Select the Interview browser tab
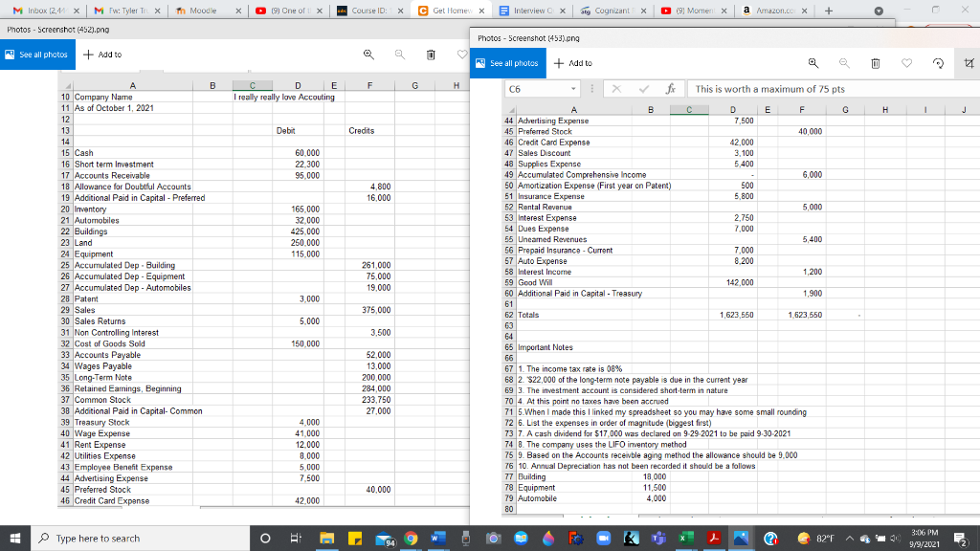The width and height of the screenshot is (980, 551). coord(532,11)
